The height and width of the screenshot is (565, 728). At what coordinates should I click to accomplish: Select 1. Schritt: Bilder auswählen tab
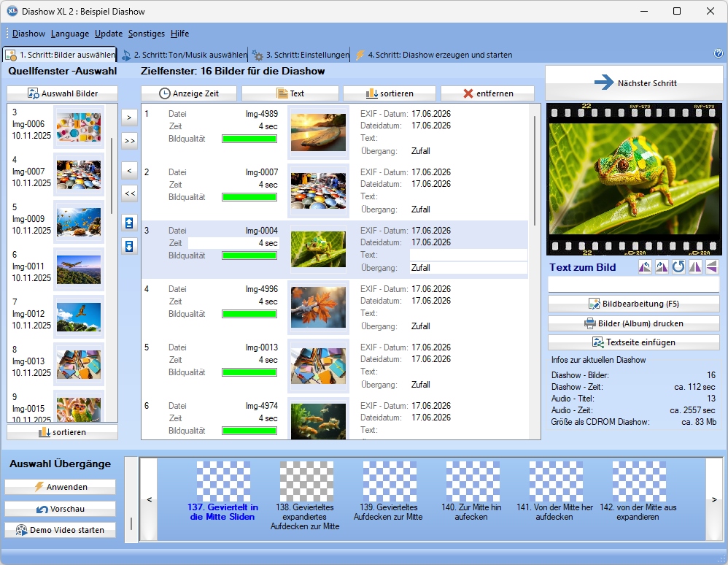(60, 55)
